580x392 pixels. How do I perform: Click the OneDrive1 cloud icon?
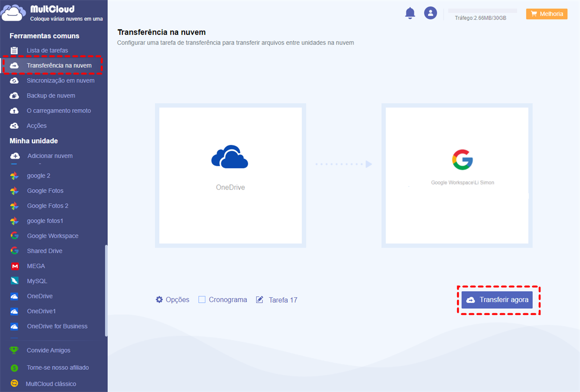[x=14, y=311]
